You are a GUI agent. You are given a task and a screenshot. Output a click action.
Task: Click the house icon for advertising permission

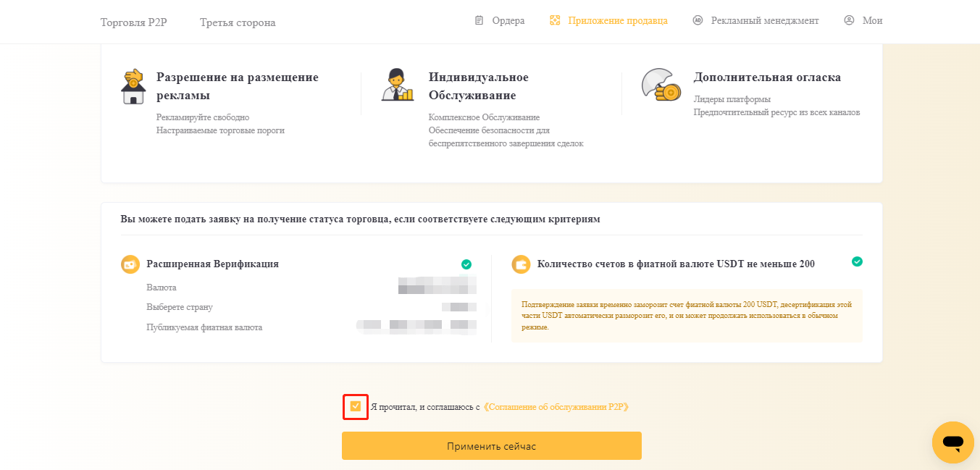[x=133, y=87]
